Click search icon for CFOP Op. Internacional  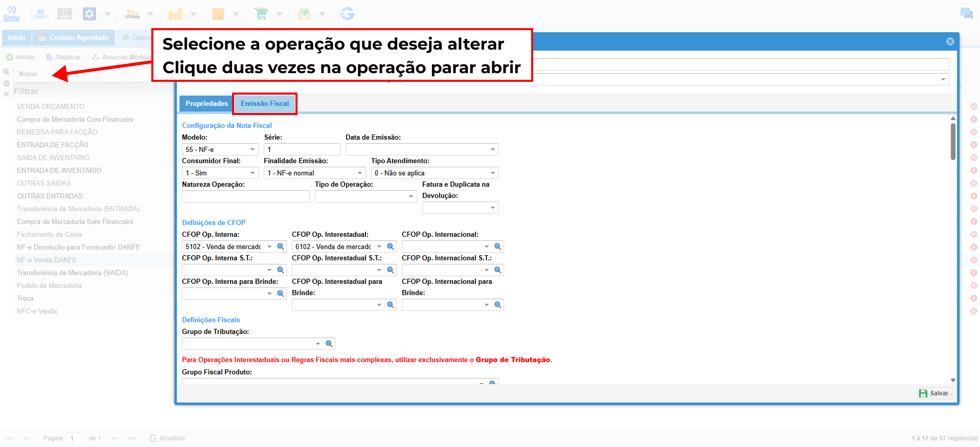(498, 247)
